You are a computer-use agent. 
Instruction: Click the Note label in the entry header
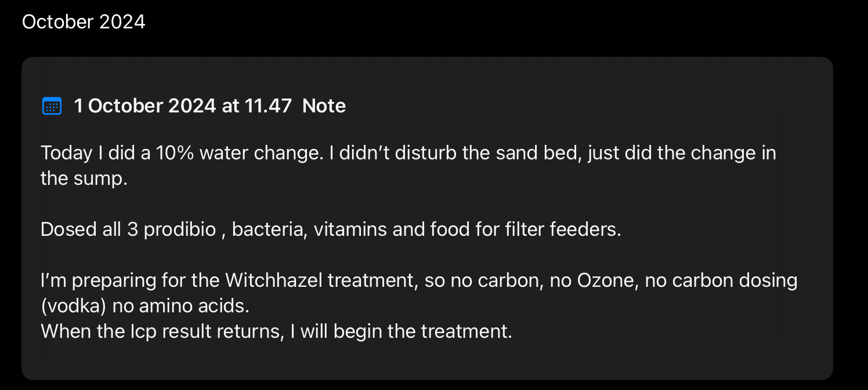click(x=324, y=106)
